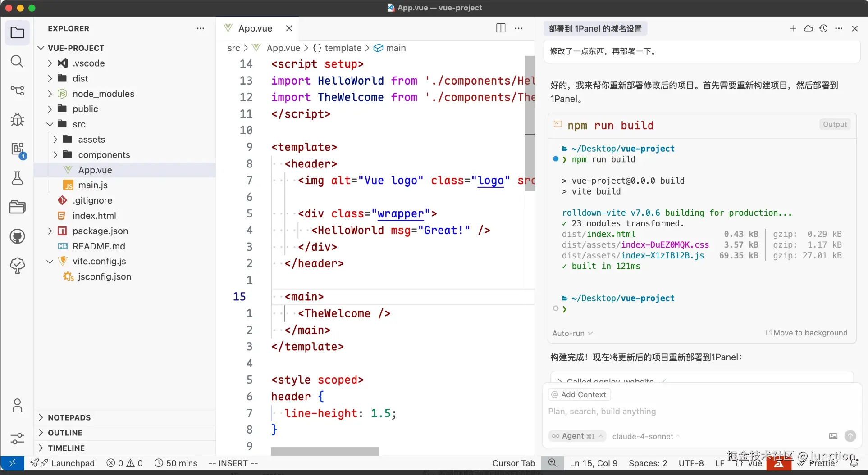Expand the NOTEPADS section
The image size is (868, 475).
coord(125,417)
